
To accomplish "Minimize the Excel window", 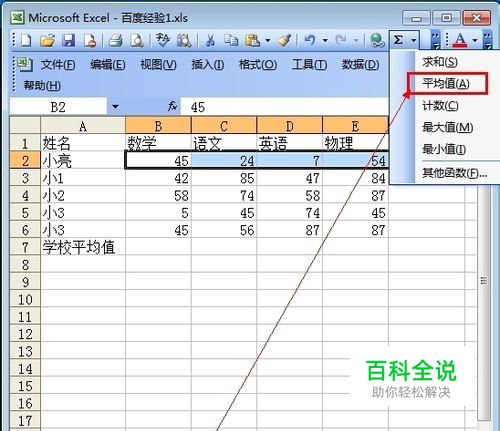I will (416, 18).
